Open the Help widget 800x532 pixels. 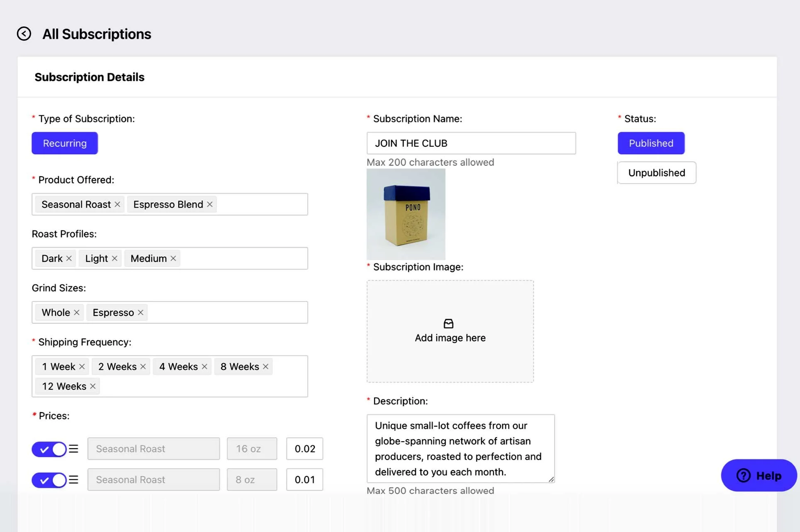[759, 475]
